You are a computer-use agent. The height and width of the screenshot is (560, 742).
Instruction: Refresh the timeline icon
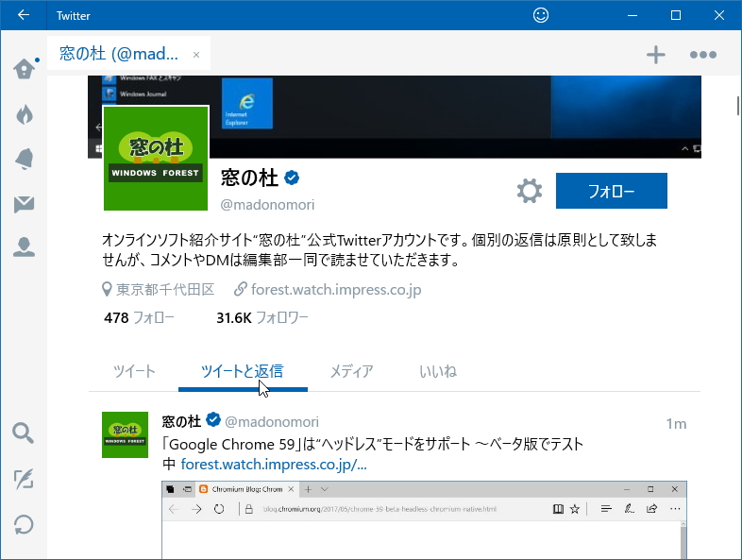point(24,524)
